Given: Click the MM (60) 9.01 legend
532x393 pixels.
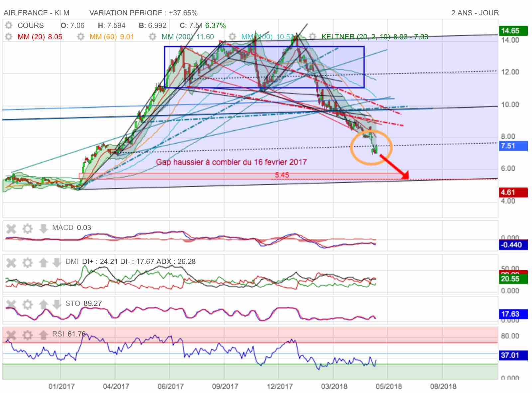Looking at the screenshot, I should pos(112,37).
